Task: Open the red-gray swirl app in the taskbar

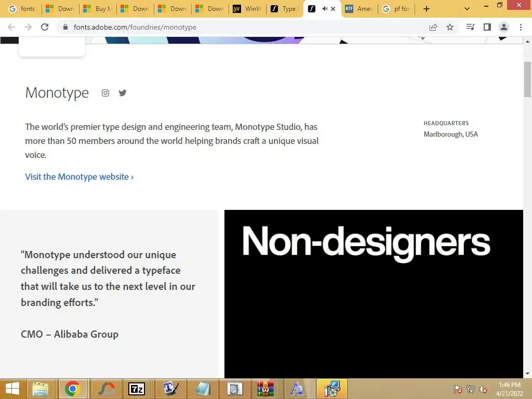Action: (106, 389)
